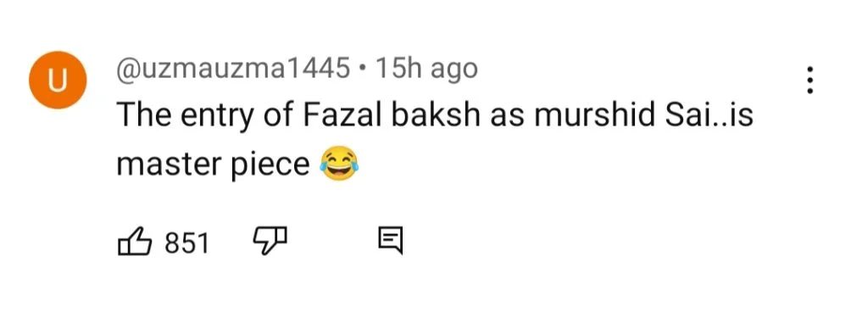Select the comment text line starting 'The entry of'

click(435, 116)
